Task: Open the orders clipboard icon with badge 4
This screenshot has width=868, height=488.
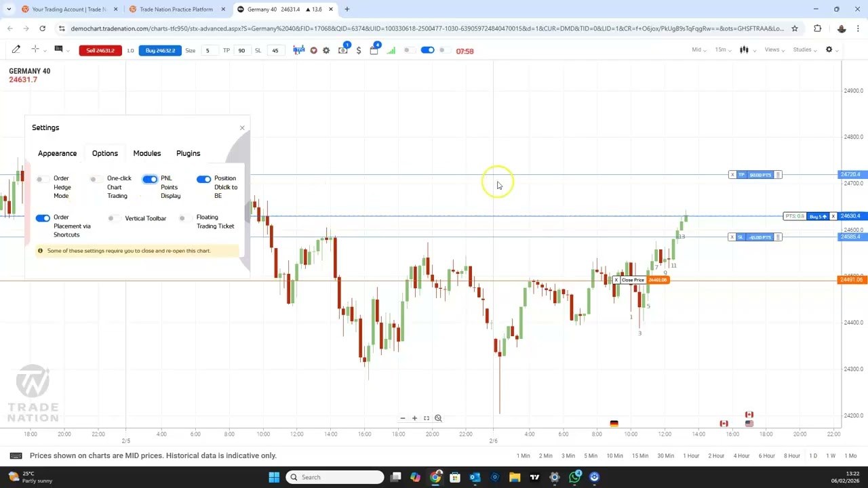Action: tap(374, 50)
